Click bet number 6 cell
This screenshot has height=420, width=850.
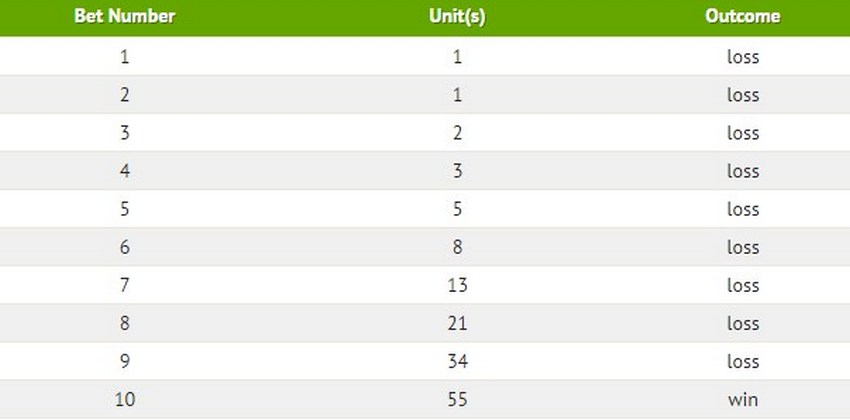click(125, 247)
